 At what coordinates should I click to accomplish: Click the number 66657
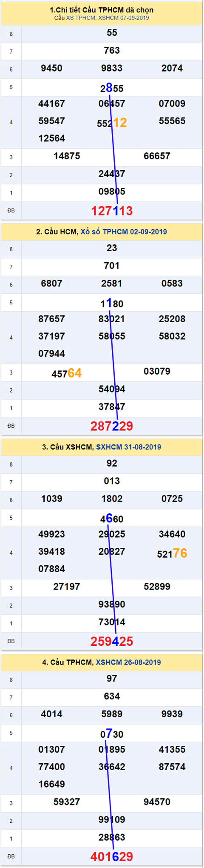click(x=157, y=156)
